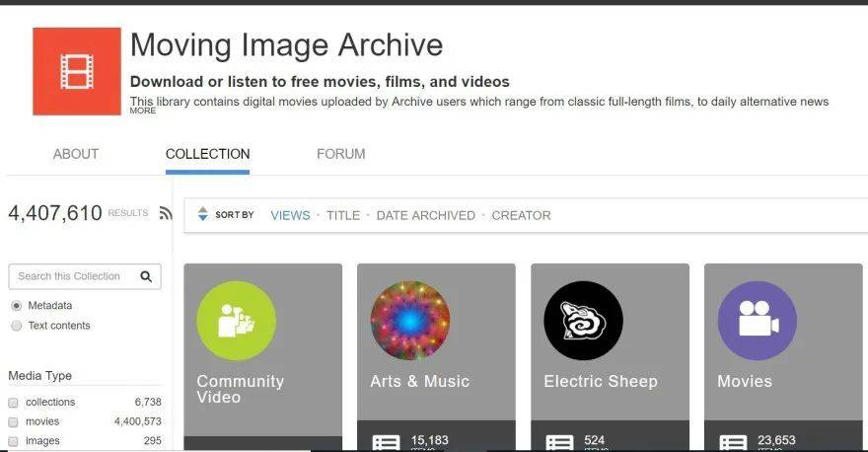Click the Media Type filter heading
The height and width of the screenshot is (452, 868).
39,376
